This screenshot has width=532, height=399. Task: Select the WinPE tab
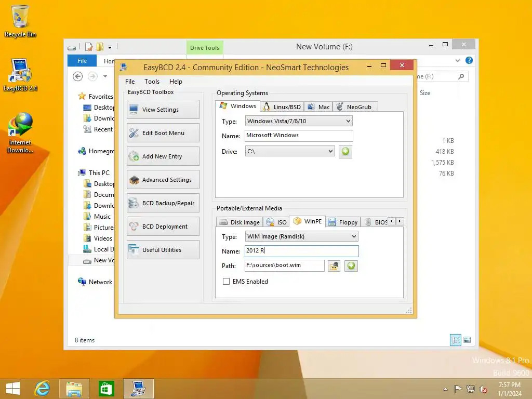pos(308,221)
